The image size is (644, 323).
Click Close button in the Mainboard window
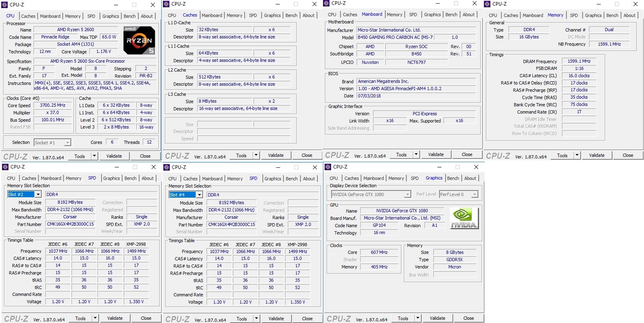pos(467,154)
